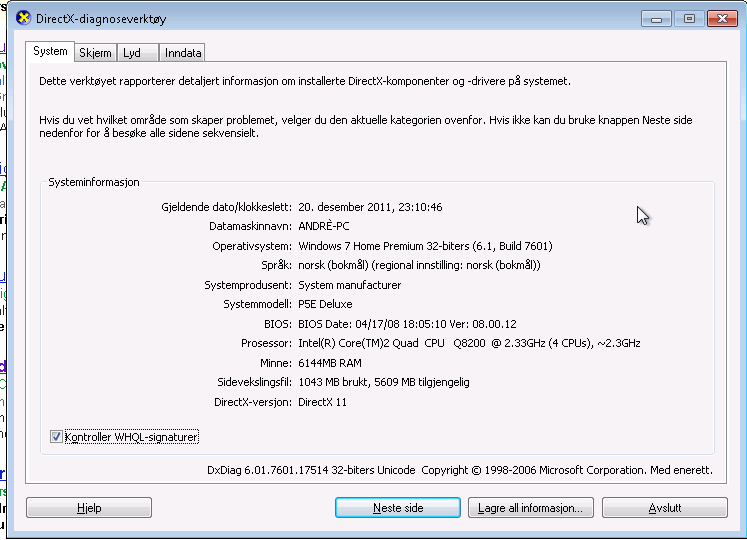Screen dimensions: 747x540
Task: Click the Systemprodusent label
Action: (248, 285)
